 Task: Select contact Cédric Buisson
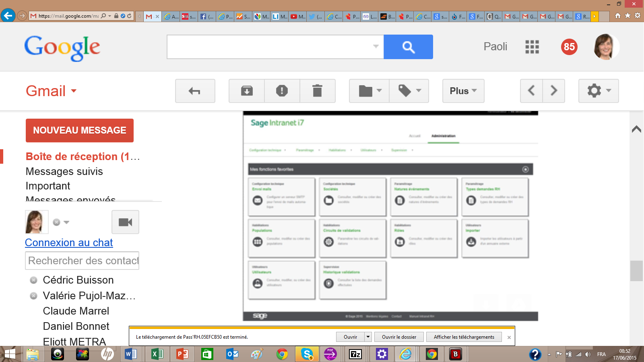[x=78, y=280]
